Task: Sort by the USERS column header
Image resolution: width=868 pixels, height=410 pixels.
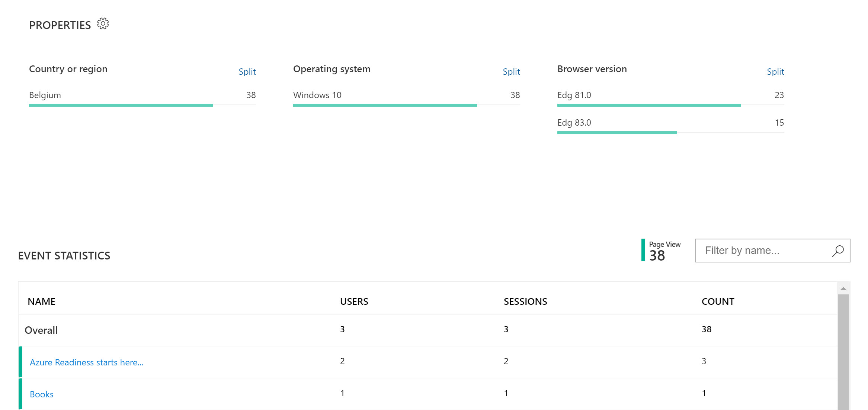Action: (353, 301)
